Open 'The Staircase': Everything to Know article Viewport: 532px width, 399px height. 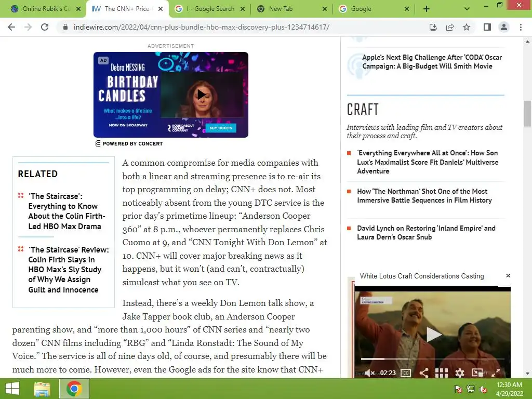(67, 211)
